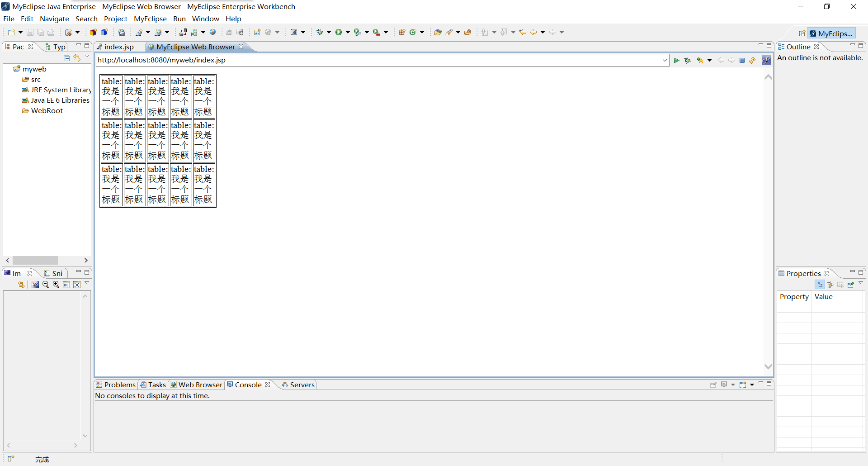
Task: Open the Package Explorer view menu triangle
Action: [87, 57]
